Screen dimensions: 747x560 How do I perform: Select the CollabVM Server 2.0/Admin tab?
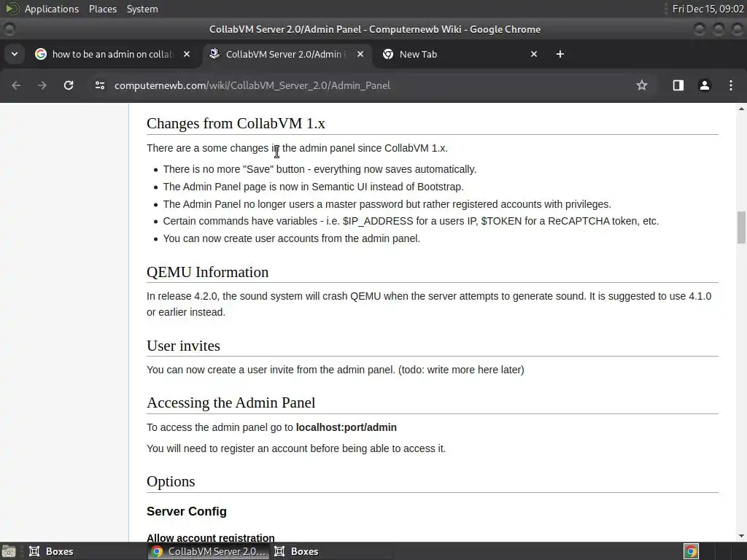coord(286,54)
